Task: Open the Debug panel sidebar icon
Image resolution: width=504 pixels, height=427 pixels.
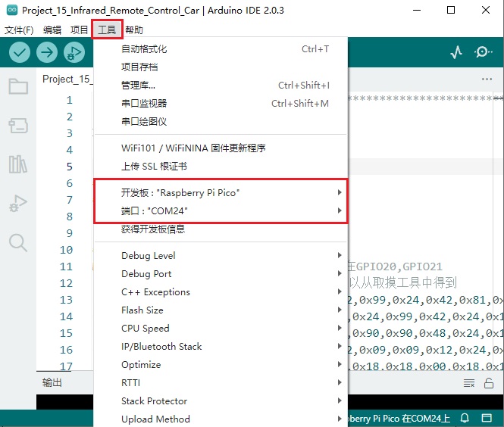Action: point(18,204)
